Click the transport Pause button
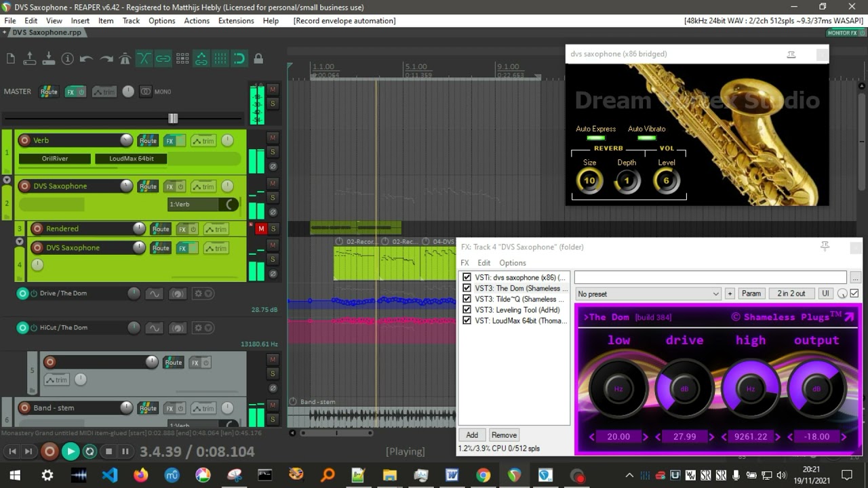Screen dimensions: 868x488 click(125, 451)
